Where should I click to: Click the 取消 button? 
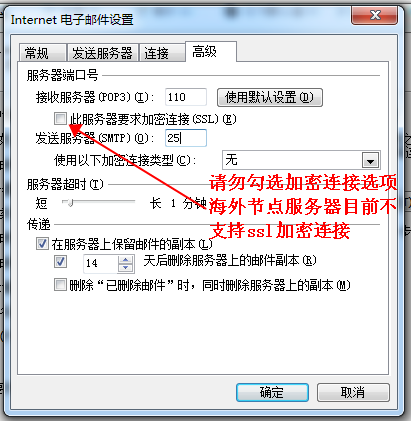(x=353, y=392)
